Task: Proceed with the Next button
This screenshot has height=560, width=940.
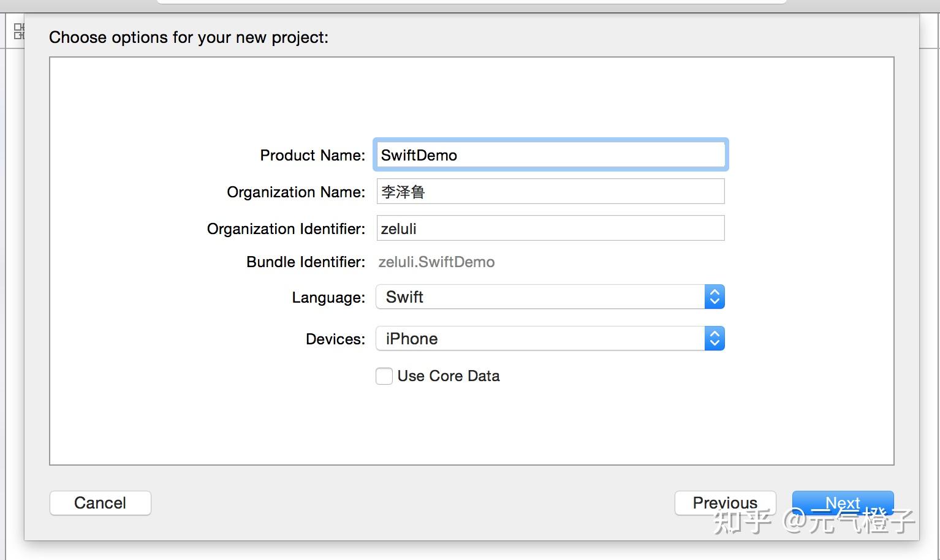Action: (x=843, y=503)
